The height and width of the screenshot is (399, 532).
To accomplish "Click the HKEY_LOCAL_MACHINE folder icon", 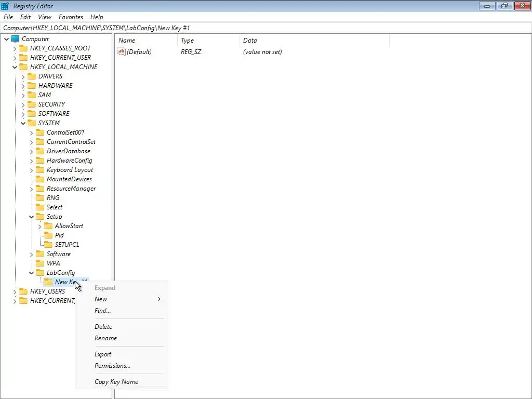I will pos(23,67).
